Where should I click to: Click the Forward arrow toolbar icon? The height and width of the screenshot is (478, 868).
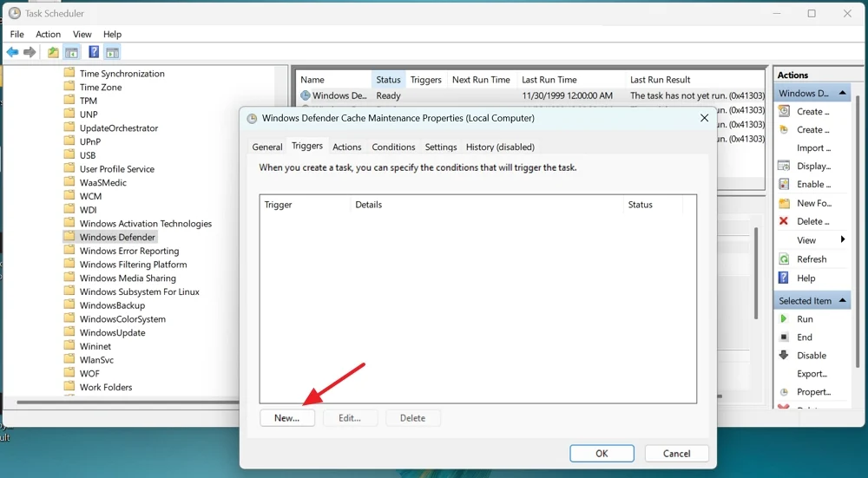point(30,53)
